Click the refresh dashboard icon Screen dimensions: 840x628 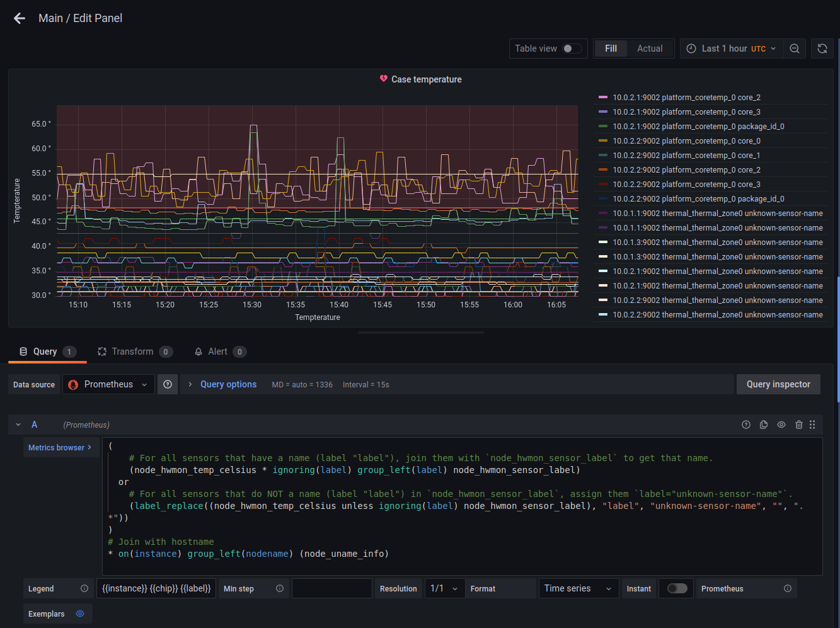click(822, 49)
